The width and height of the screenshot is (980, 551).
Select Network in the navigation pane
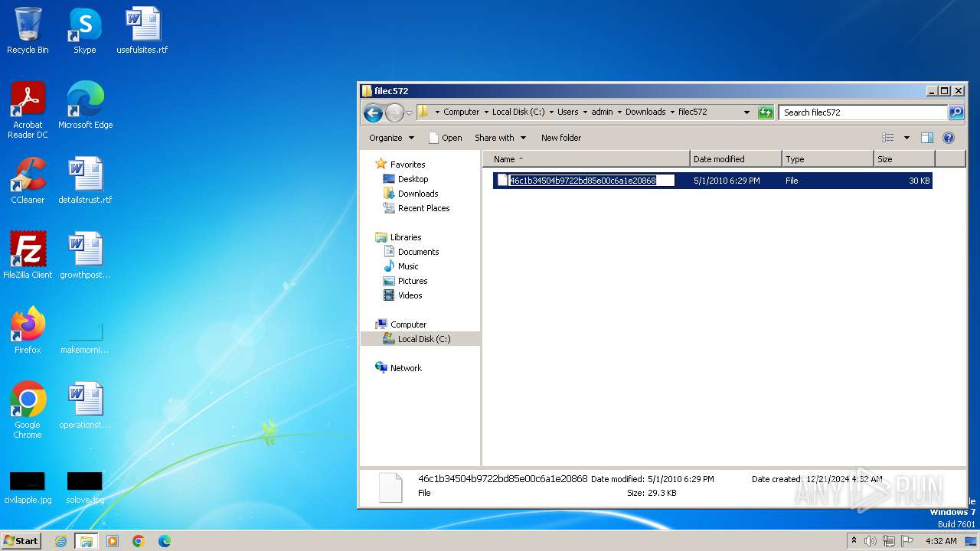pyautogui.click(x=406, y=368)
